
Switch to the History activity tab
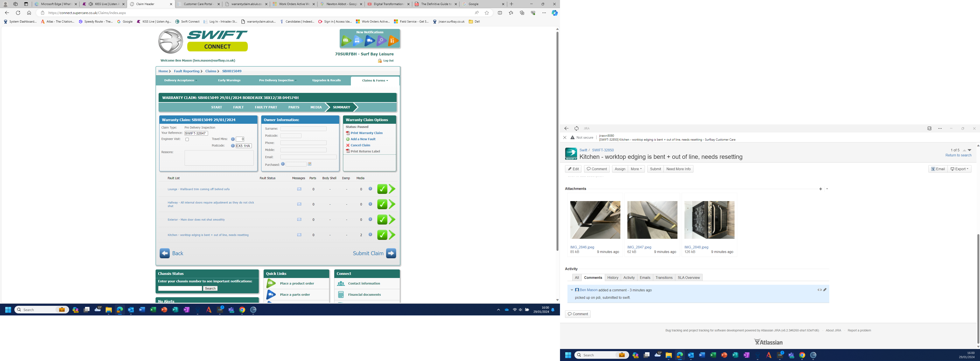tap(612, 278)
